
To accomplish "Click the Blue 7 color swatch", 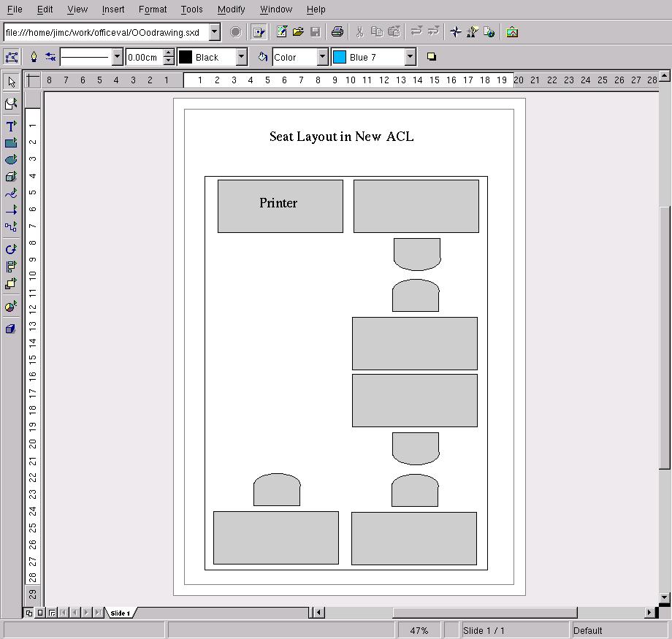I will point(340,57).
